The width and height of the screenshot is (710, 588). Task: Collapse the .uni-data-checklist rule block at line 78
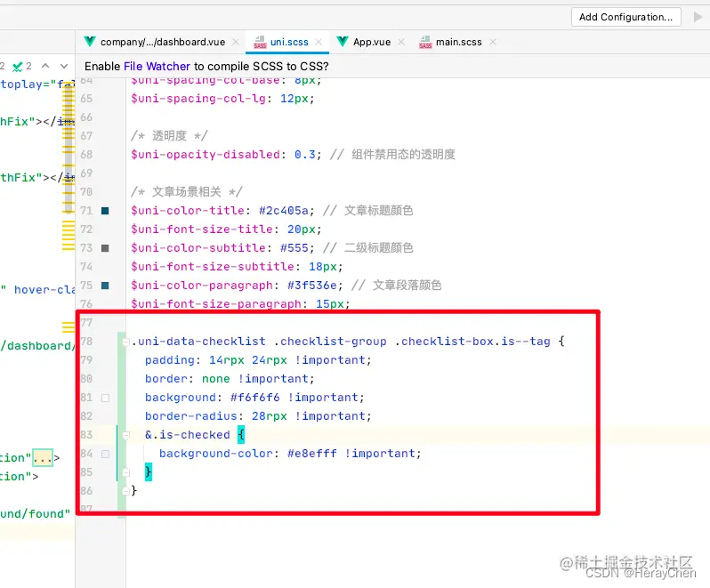[x=125, y=342]
